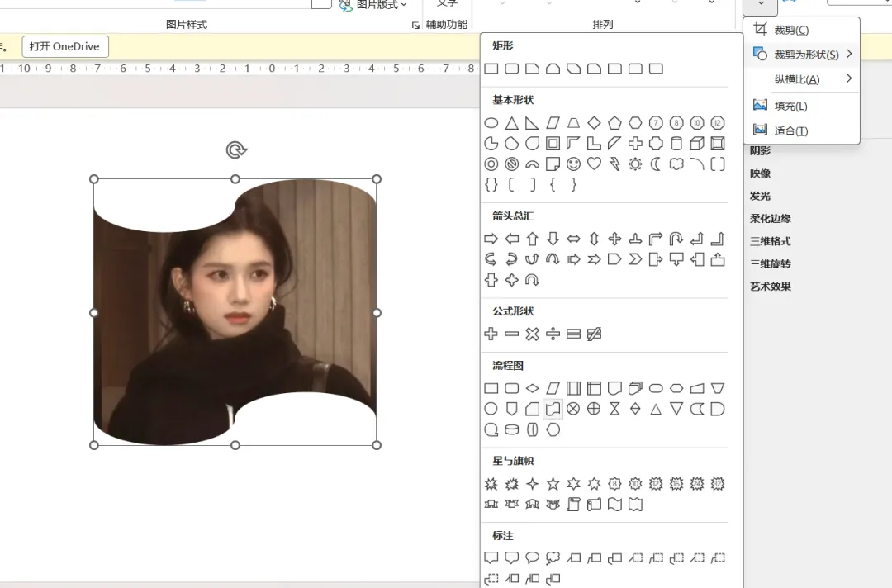Choose the flowchart Punched Tape shape

553,409
